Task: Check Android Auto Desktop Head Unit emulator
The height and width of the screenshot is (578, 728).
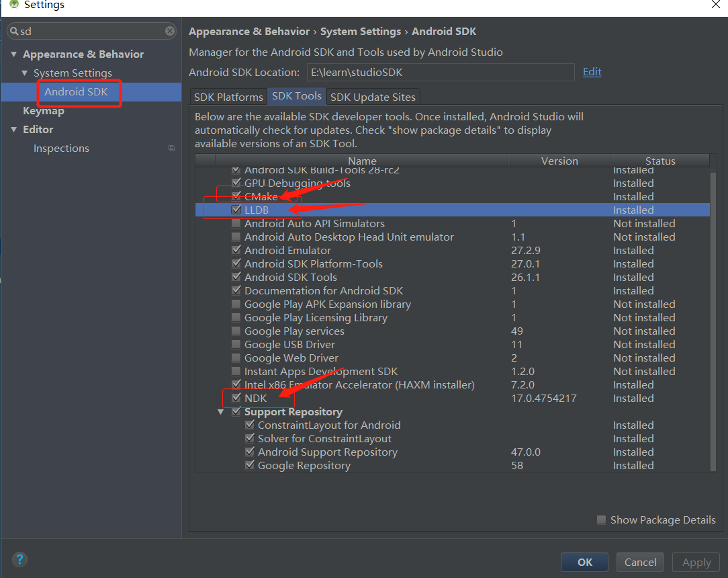Action: (x=236, y=237)
